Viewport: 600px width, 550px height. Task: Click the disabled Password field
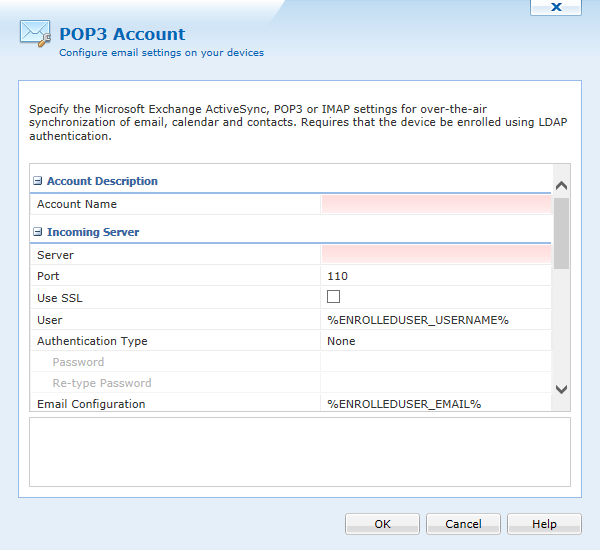tap(436, 362)
